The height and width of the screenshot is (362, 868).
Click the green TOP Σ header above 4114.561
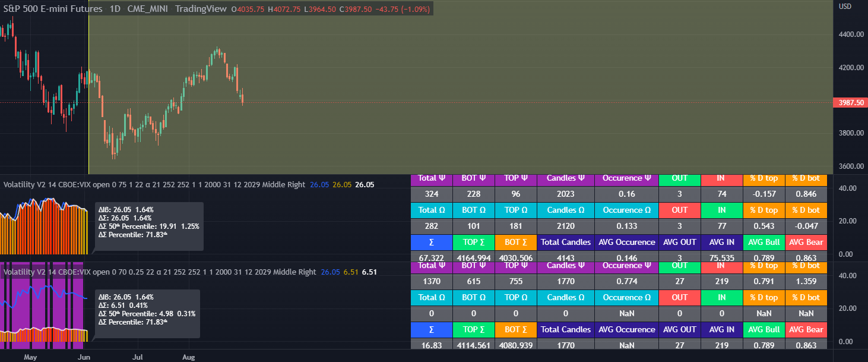(473, 329)
